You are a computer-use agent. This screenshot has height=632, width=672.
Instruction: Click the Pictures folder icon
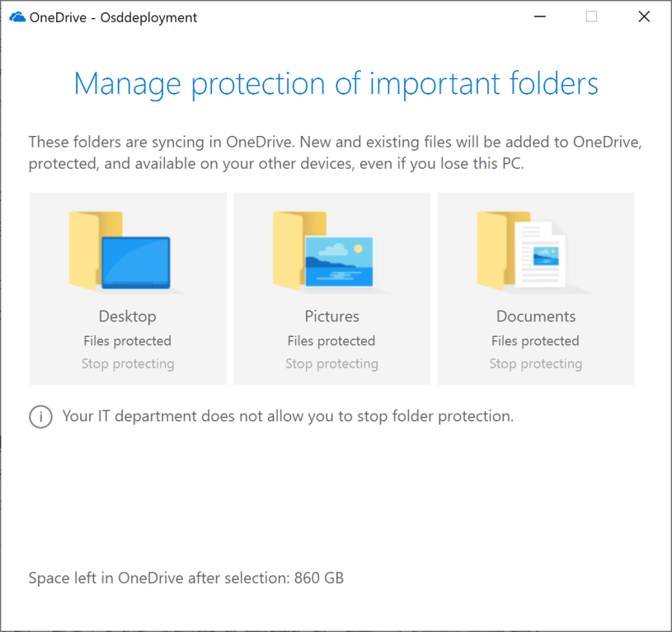point(325,250)
